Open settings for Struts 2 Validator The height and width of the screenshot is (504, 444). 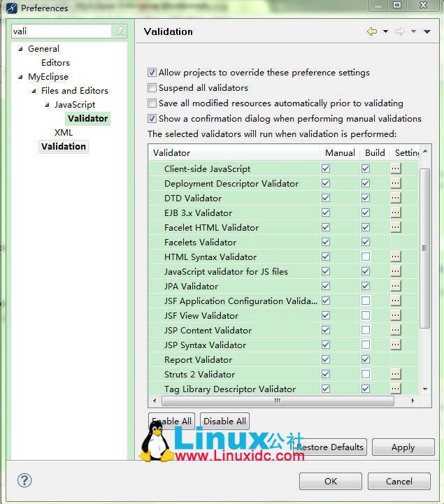coord(396,374)
